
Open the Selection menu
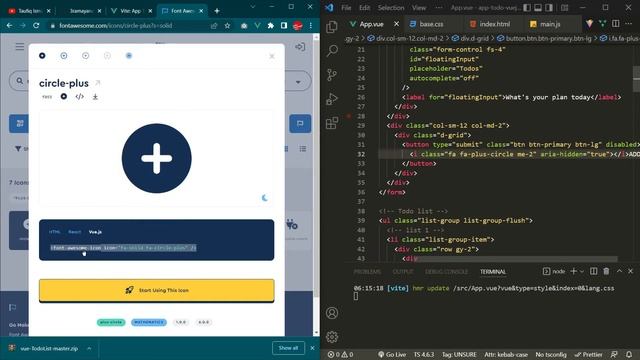point(391,8)
